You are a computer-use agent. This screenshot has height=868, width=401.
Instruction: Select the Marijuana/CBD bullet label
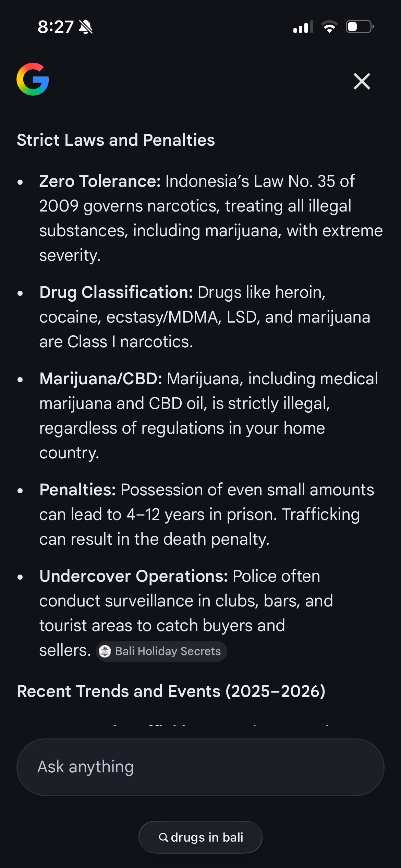[x=101, y=378]
